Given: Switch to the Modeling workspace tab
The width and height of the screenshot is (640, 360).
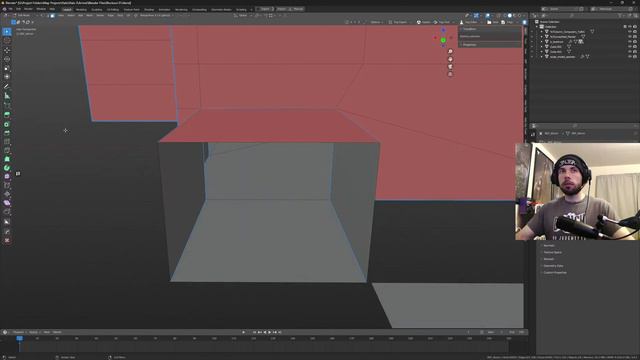Looking at the screenshot, I should pos(81,9).
